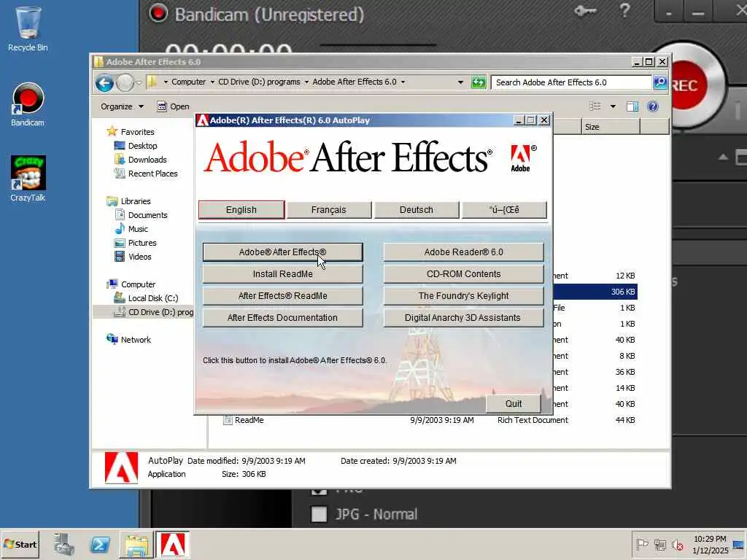Expand the view options dropdown arrow
The width and height of the screenshot is (747, 560).
(613, 106)
